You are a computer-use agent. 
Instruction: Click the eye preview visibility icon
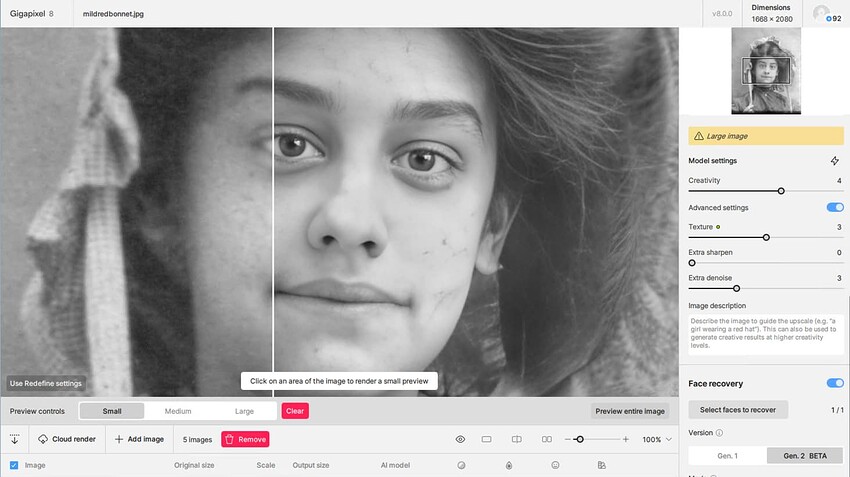click(x=460, y=439)
